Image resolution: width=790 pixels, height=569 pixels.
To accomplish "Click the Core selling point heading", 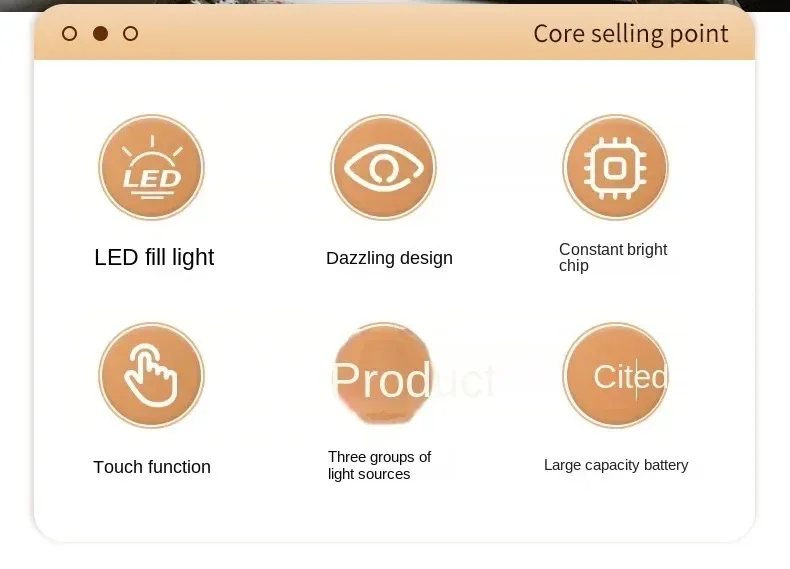I will 631,34.
